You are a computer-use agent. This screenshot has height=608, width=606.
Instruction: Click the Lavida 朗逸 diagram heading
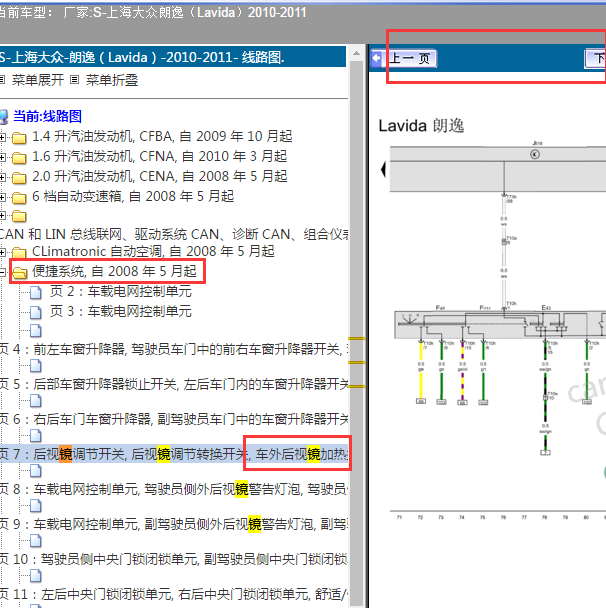(x=421, y=126)
